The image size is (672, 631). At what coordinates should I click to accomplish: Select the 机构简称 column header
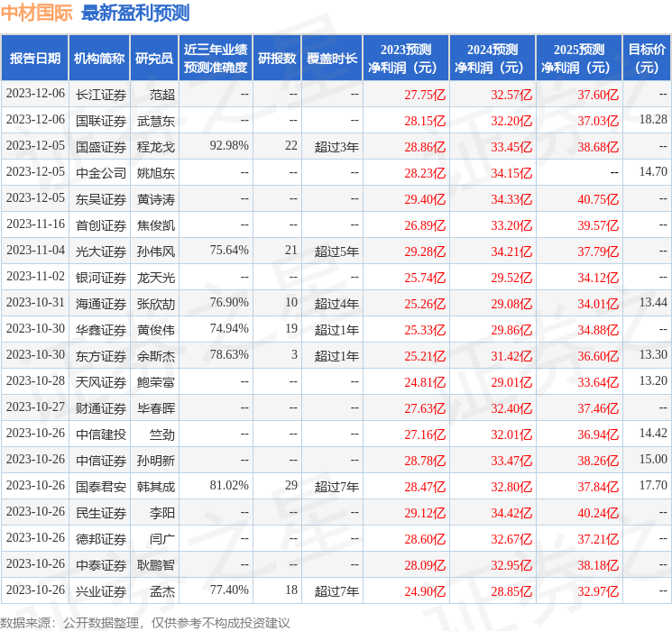pos(99,59)
